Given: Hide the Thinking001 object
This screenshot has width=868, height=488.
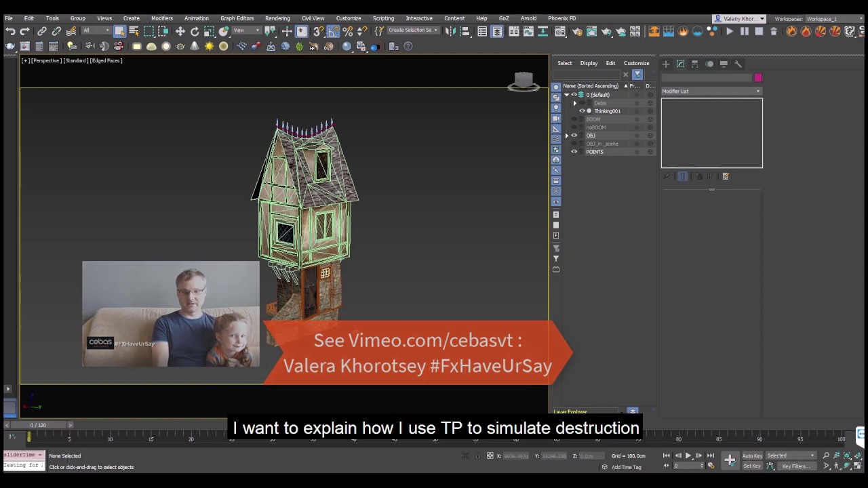Looking at the screenshot, I should click(582, 111).
